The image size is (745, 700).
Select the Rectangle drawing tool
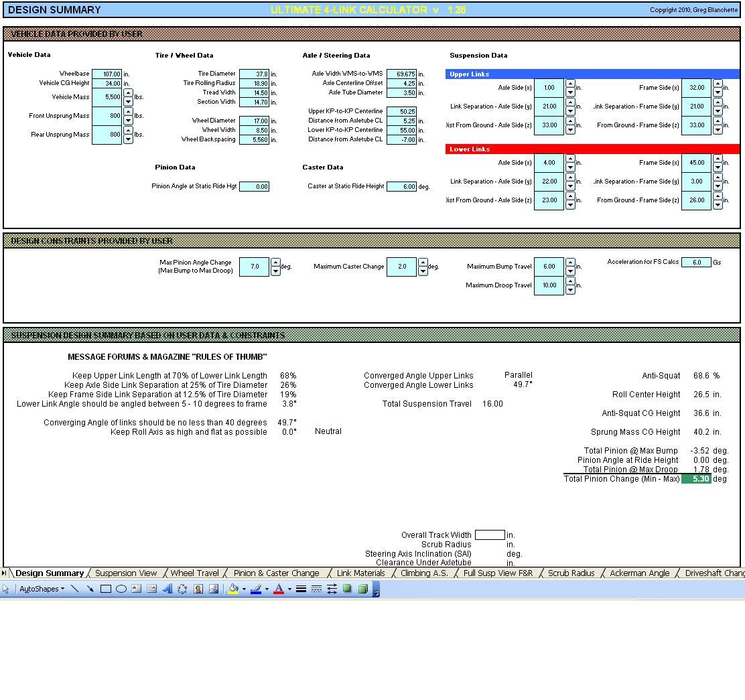105,589
